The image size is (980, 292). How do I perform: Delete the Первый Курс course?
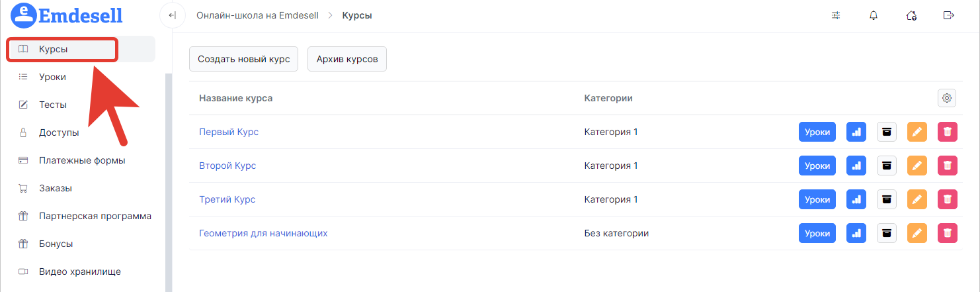[947, 132]
